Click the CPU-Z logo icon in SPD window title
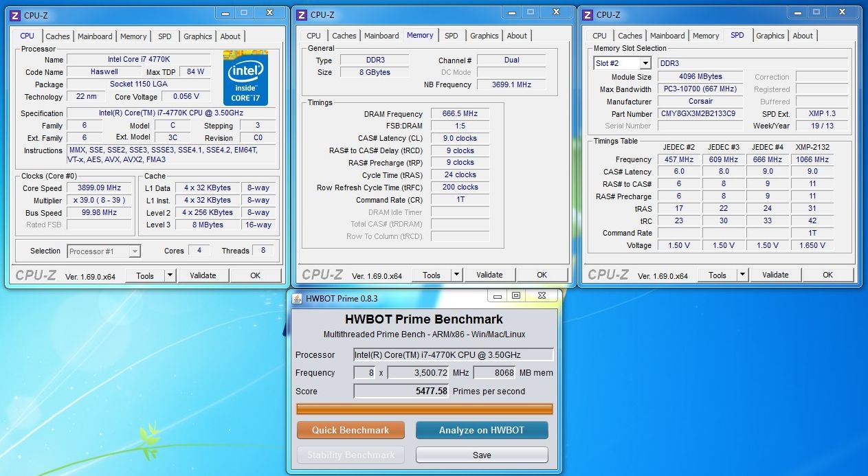Screen dimensions: 868x476 click(x=587, y=14)
